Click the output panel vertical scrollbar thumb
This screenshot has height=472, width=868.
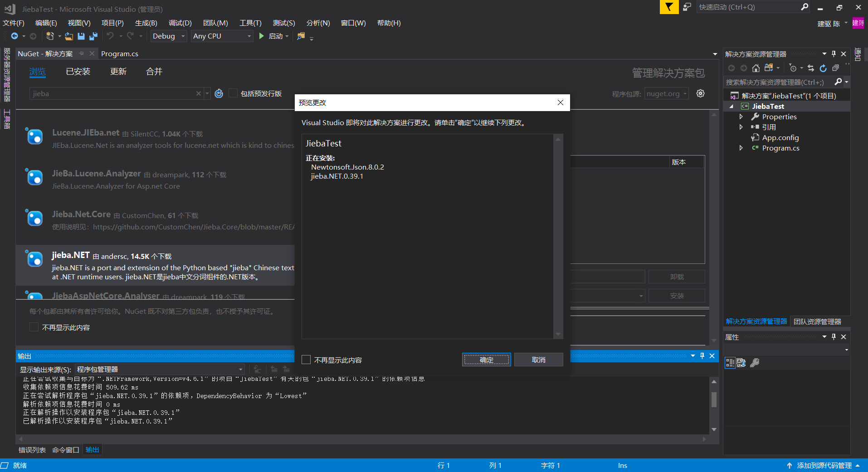pos(714,399)
